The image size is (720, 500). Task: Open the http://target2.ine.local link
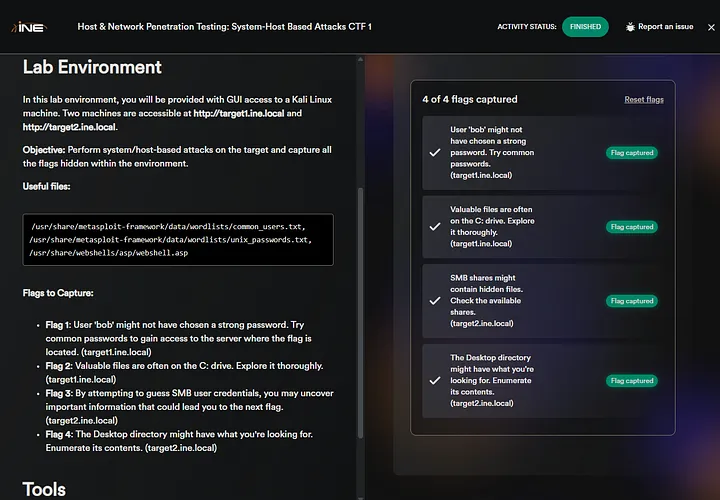coord(69,127)
